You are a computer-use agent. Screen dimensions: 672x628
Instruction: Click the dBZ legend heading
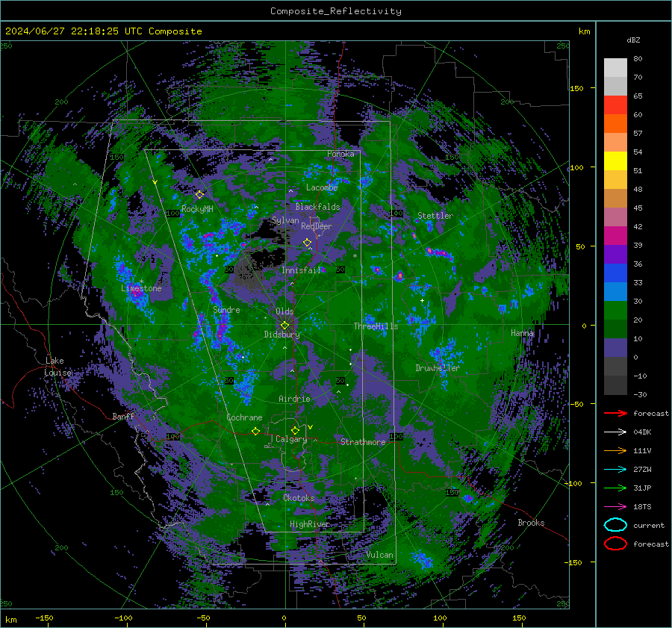[633, 40]
